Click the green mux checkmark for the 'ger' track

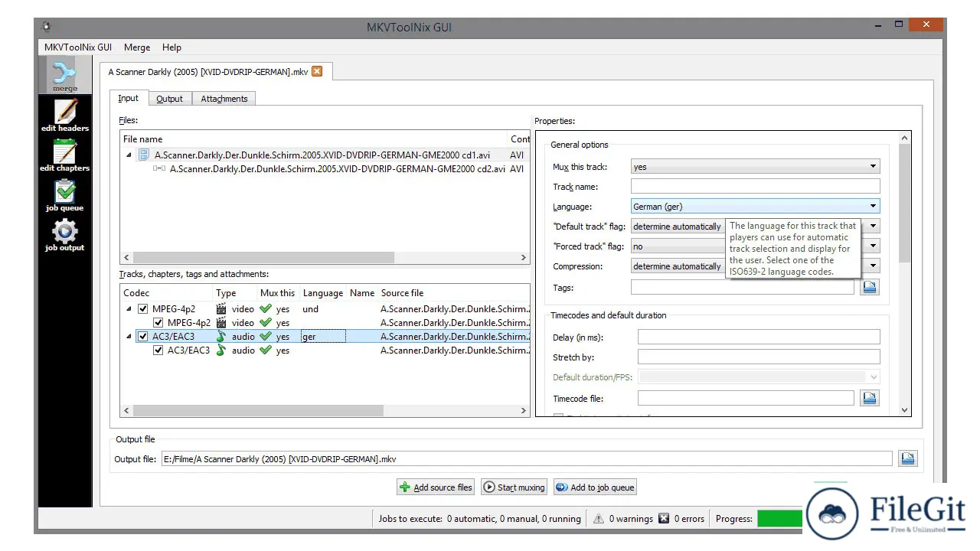pos(266,337)
